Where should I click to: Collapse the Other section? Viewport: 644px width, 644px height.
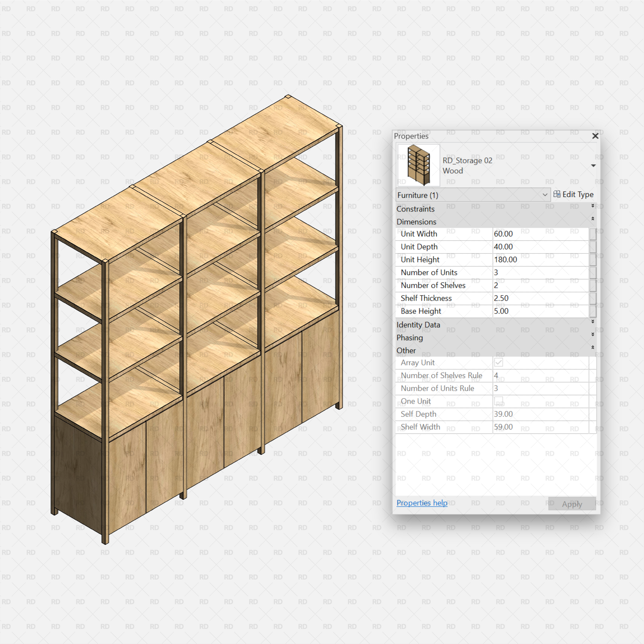coord(593,348)
